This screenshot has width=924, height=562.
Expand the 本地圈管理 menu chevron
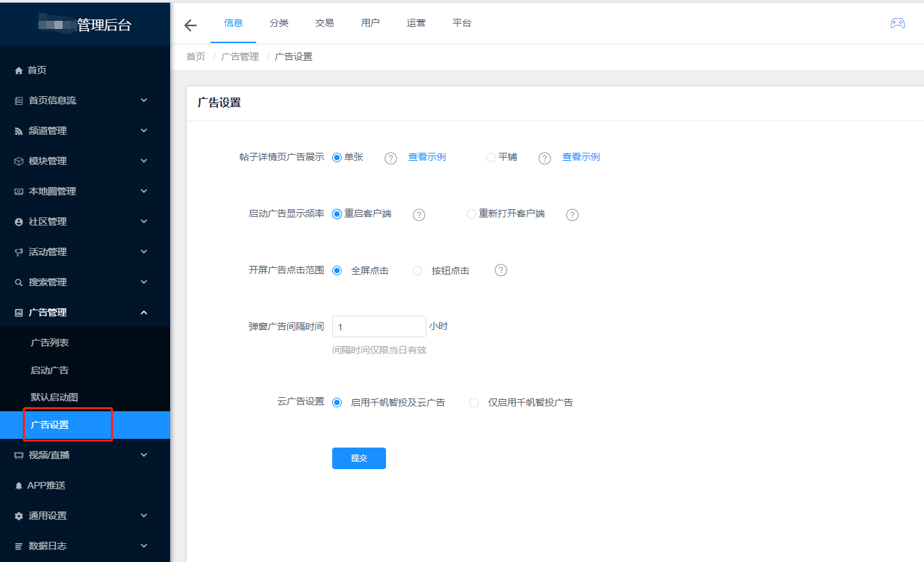(x=144, y=191)
